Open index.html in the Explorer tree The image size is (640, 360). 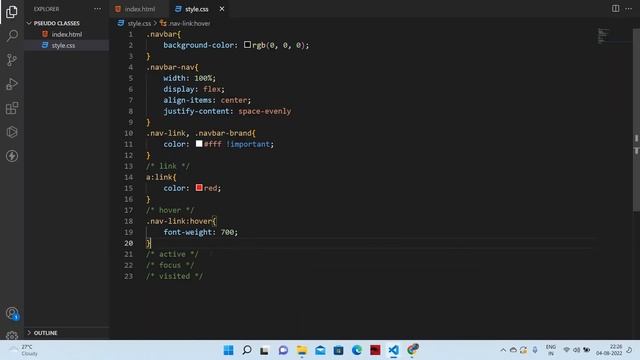click(67, 34)
